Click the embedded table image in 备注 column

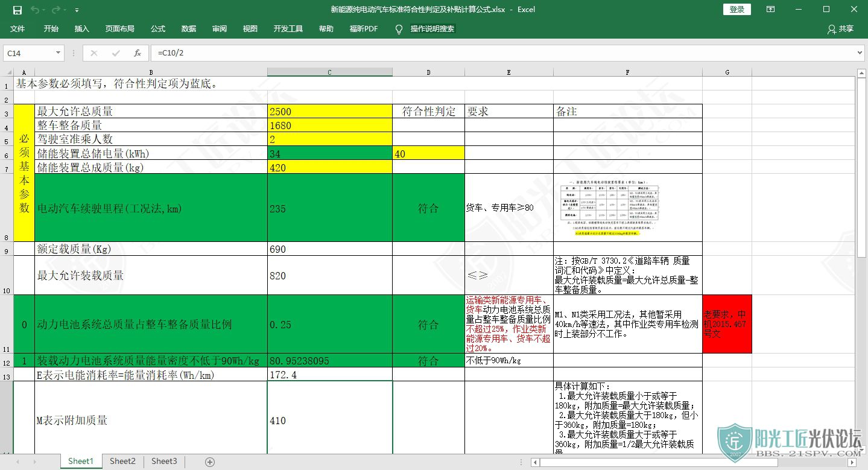coord(610,206)
